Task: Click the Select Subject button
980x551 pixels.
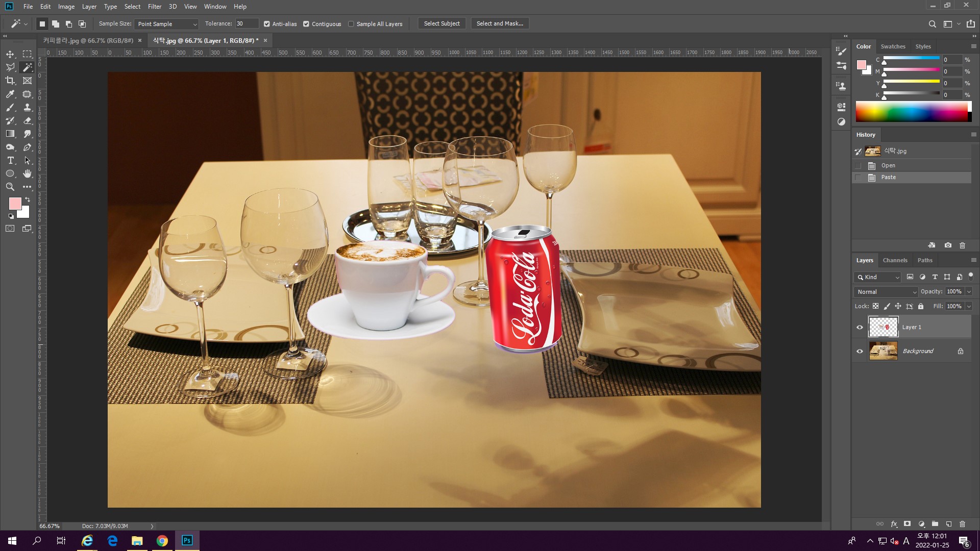Action: pos(442,23)
